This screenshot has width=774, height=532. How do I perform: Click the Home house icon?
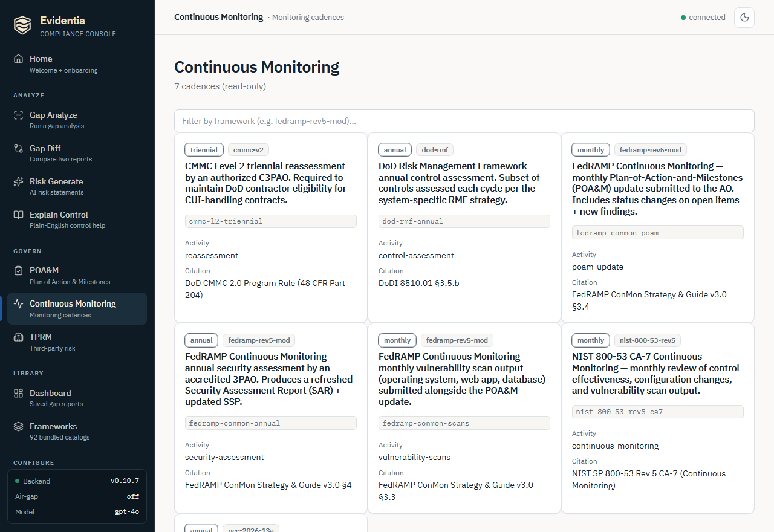tap(19, 59)
